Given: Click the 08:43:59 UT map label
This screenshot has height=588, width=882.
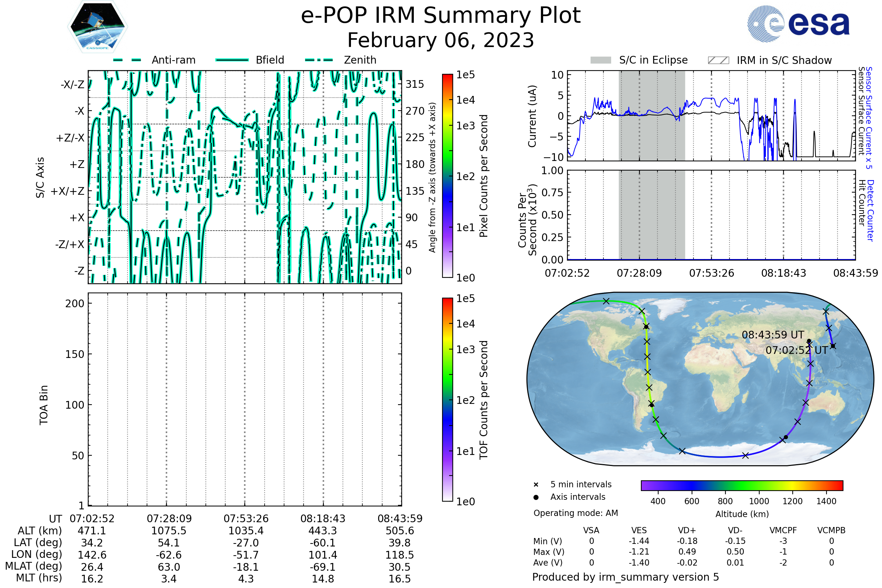Looking at the screenshot, I should click(x=773, y=335).
